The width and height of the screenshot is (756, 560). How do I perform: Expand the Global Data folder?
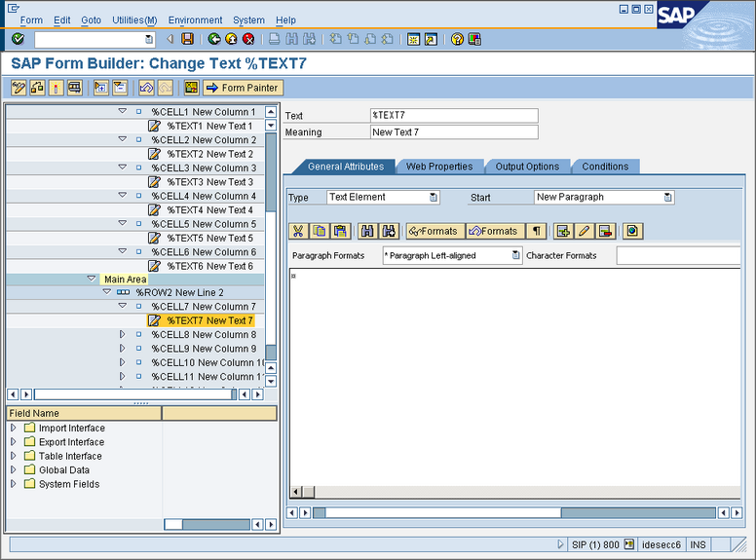[13, 469]
